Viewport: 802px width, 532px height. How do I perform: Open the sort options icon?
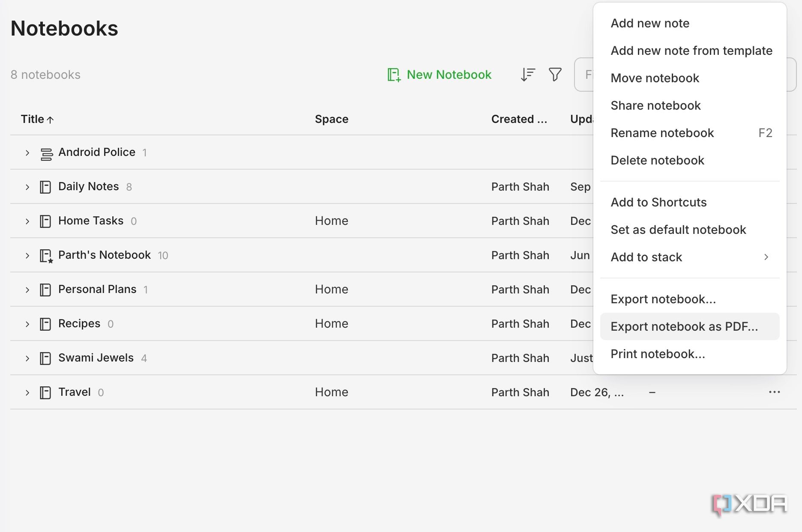click(x=528, y=75)
